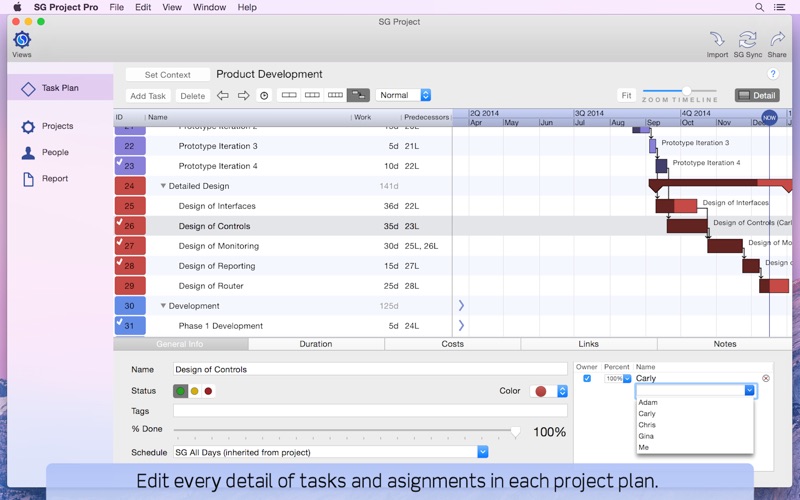The height and width of the screenshot is (500, 800).
Task: Click the ID 24 red badge
Action: tap(130, 186)
